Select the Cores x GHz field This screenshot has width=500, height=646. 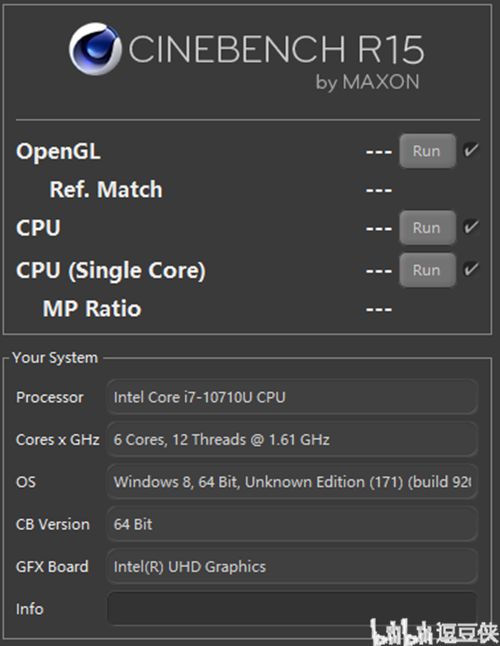pyautogui.click(x=292, y=440)
